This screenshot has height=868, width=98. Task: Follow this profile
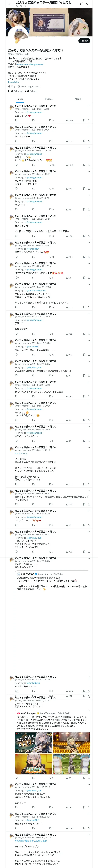tap(84, 41)
